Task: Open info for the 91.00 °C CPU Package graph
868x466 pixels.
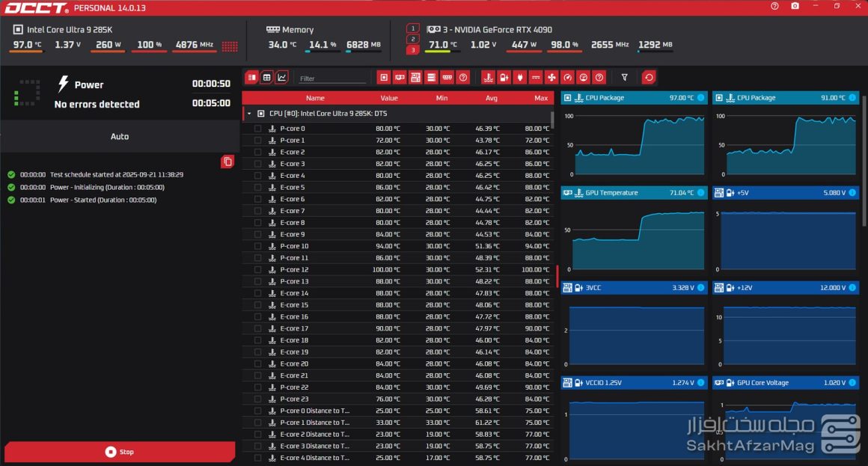Action: point(852,98)
